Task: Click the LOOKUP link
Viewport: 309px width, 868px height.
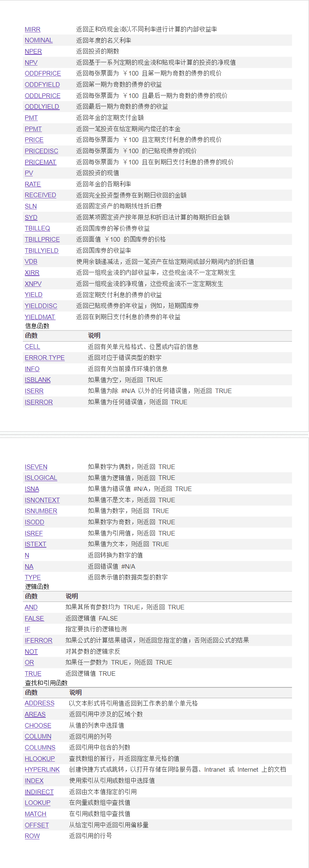Action: tap(38, 803)
